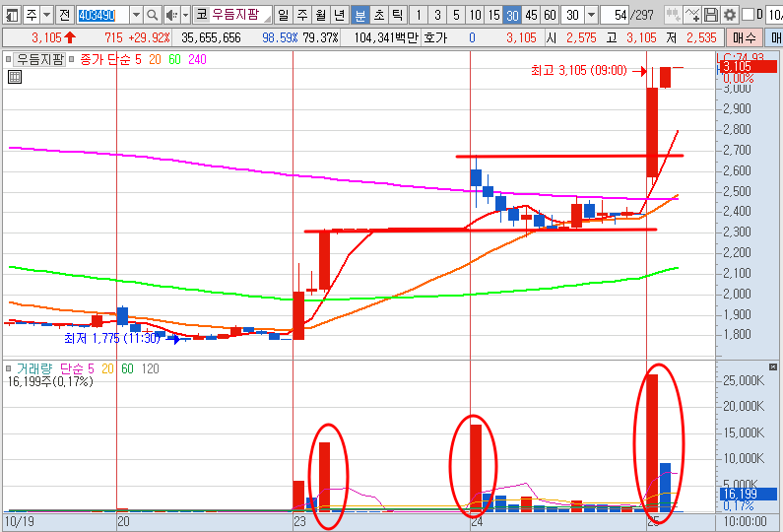The width and height of the screenshot is (783, 532).
Task: Click the speaker sound icon
Action: tap(171, 15)
